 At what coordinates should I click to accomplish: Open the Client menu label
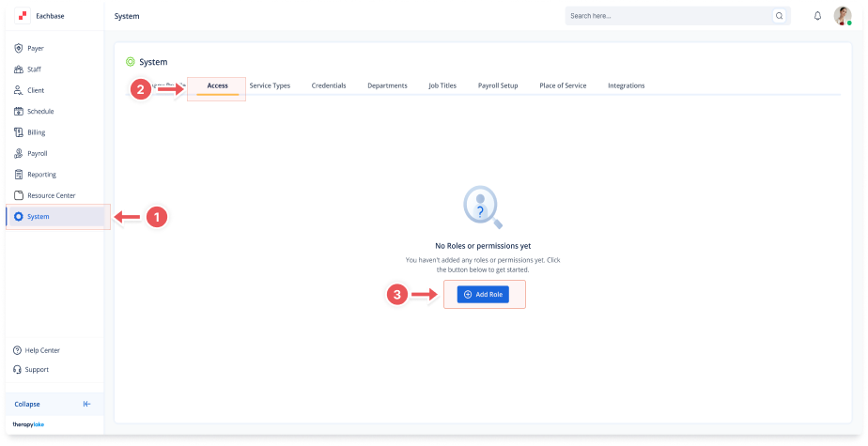36,90
